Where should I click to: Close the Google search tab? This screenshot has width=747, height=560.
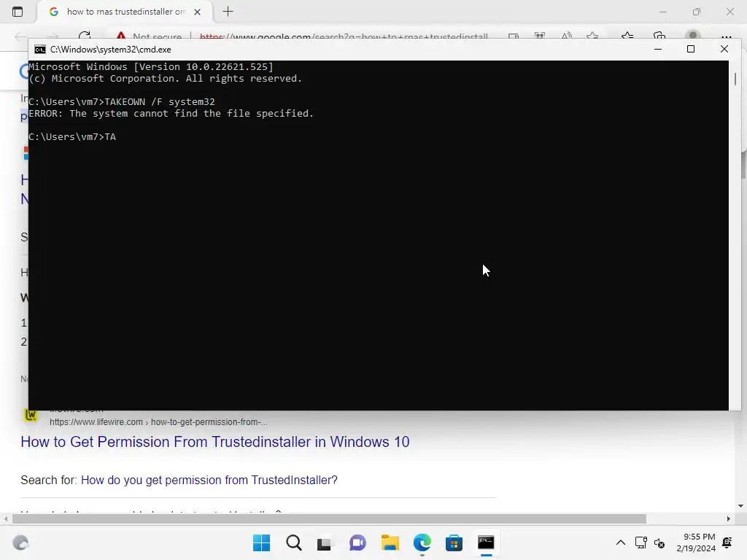tap(197, 12)
